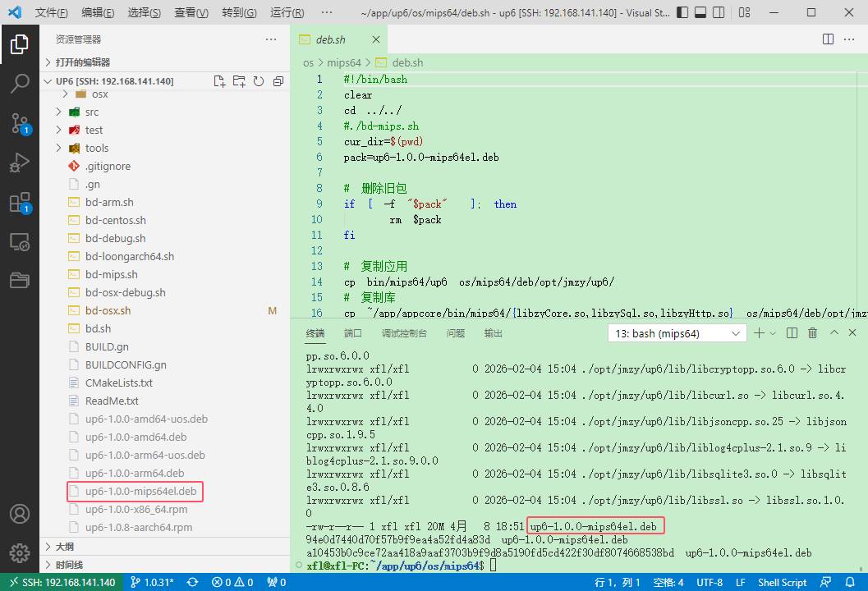Open the Source Control view
The image size is (868, 591).
click(20, 124)
